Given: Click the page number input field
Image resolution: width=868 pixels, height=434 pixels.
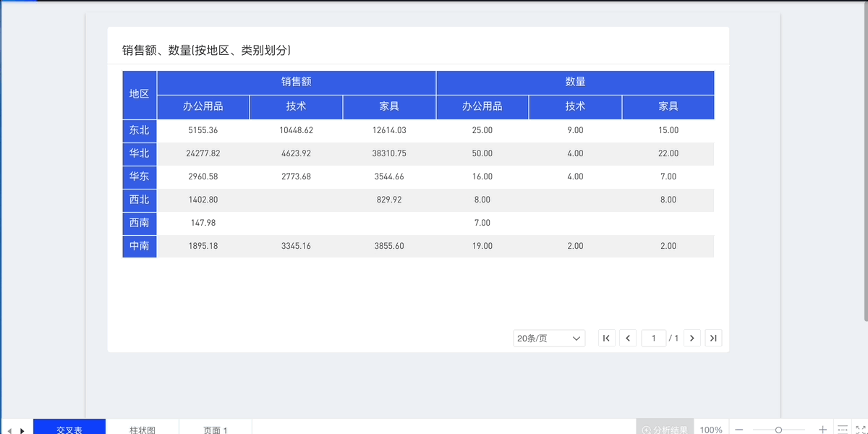Looking at the screenshot, I should tap(653, 338).
